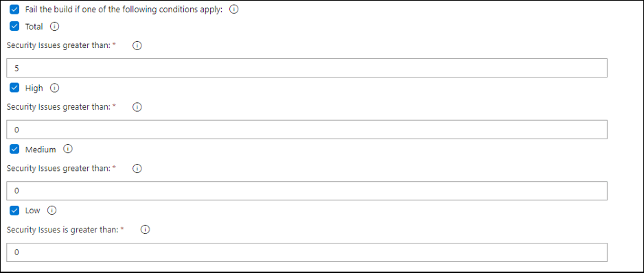Toggle the Total checkbox
Screen dimensions: 644x273
pos(14,27)
